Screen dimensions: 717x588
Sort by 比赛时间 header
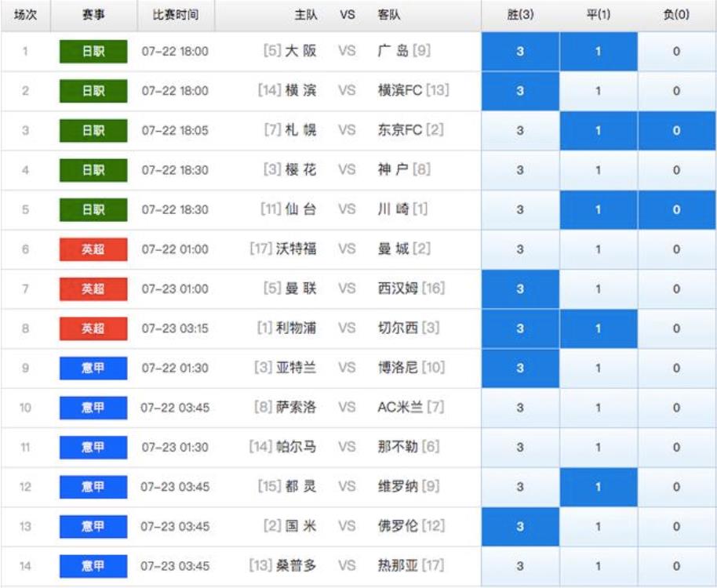[x=176, y=15]
